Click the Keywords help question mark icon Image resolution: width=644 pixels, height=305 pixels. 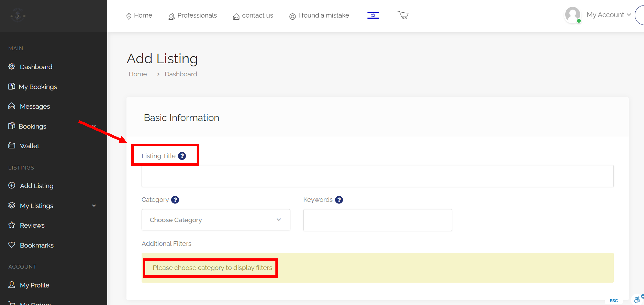click(x=339, y=200)
